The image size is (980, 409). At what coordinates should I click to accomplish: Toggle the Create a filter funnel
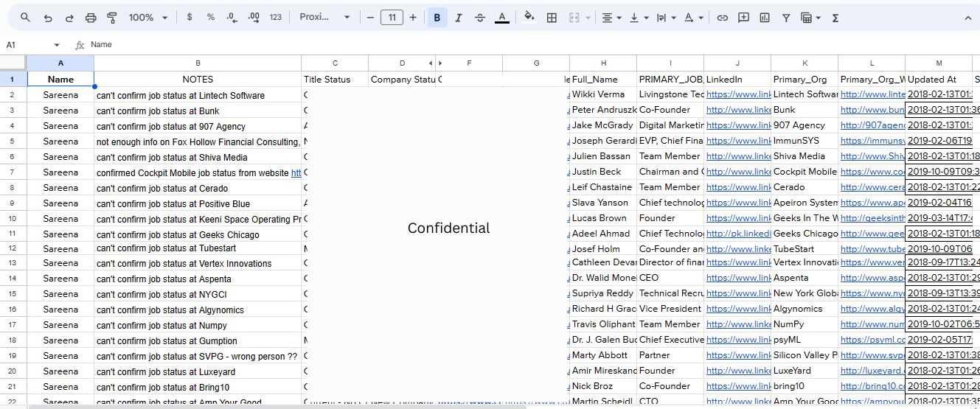point(786,18)
